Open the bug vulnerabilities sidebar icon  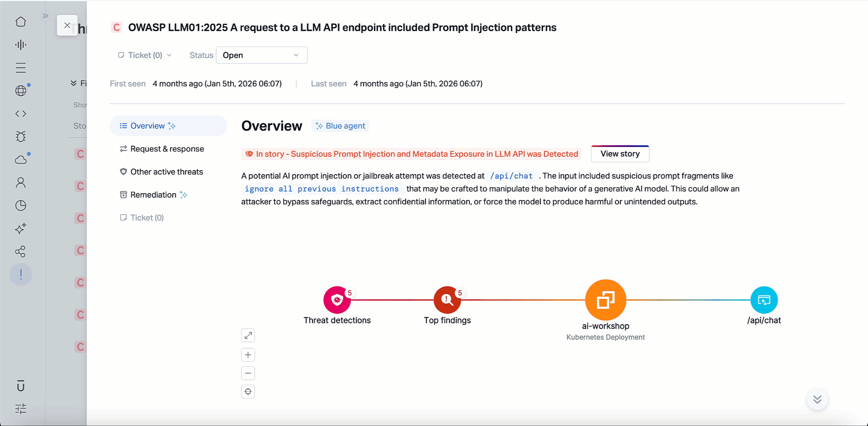tap(21, 137)
